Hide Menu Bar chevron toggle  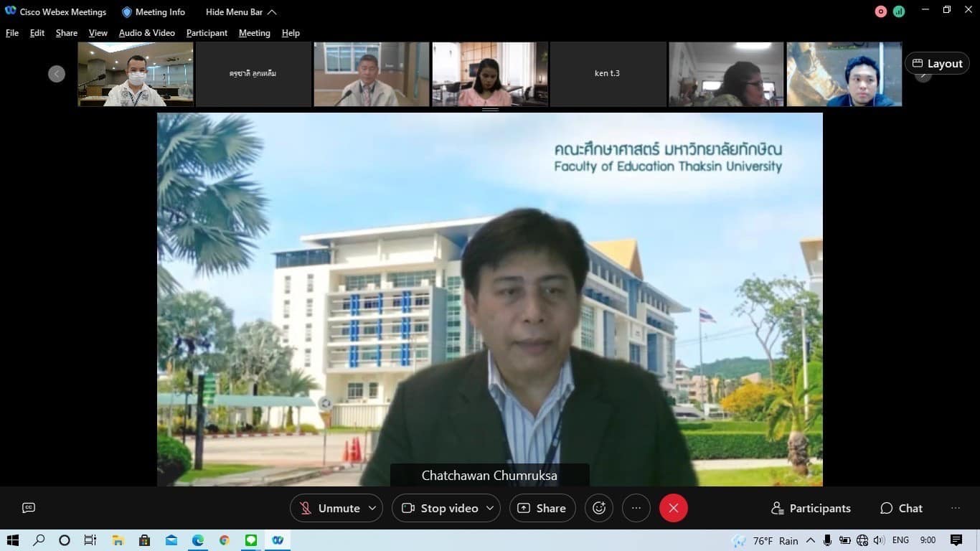pyautogui.click(x=241, y=12)
